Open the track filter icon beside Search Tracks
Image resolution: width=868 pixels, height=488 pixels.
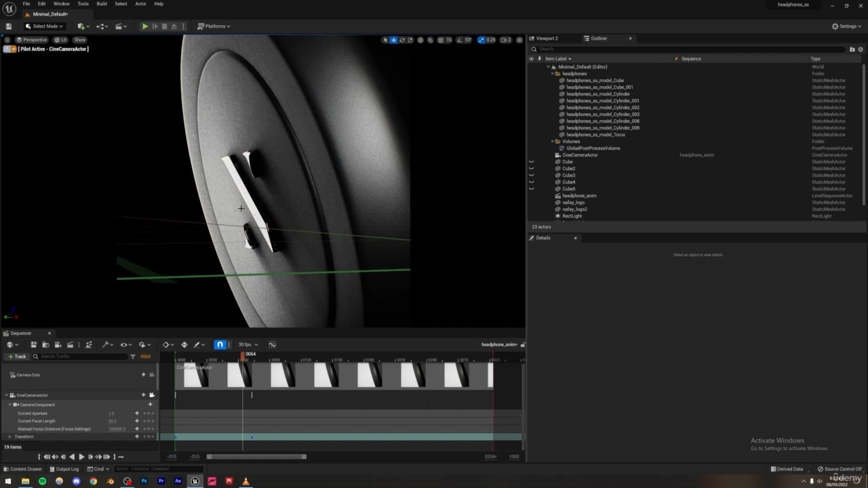tap(133, 357)
